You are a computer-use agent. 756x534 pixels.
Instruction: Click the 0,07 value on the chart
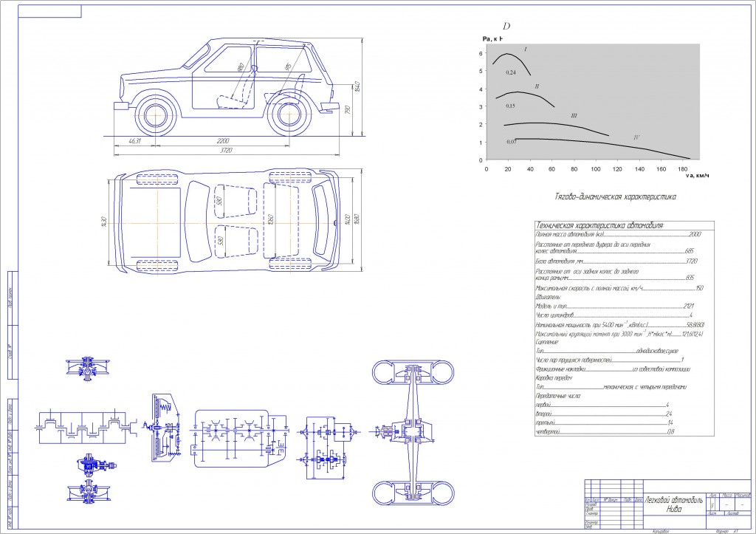coord(512,142)
